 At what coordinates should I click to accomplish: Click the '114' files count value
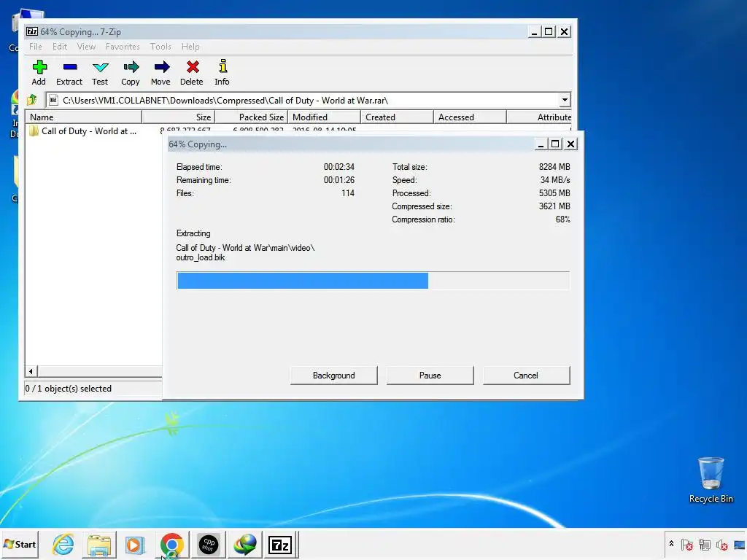(x=348, y=192)
